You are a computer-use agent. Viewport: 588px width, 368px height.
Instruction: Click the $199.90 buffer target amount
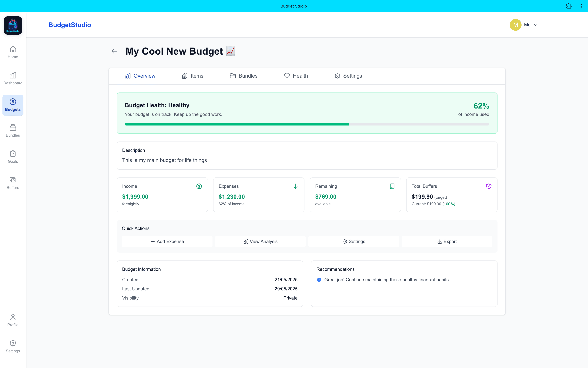click(422, 197)
